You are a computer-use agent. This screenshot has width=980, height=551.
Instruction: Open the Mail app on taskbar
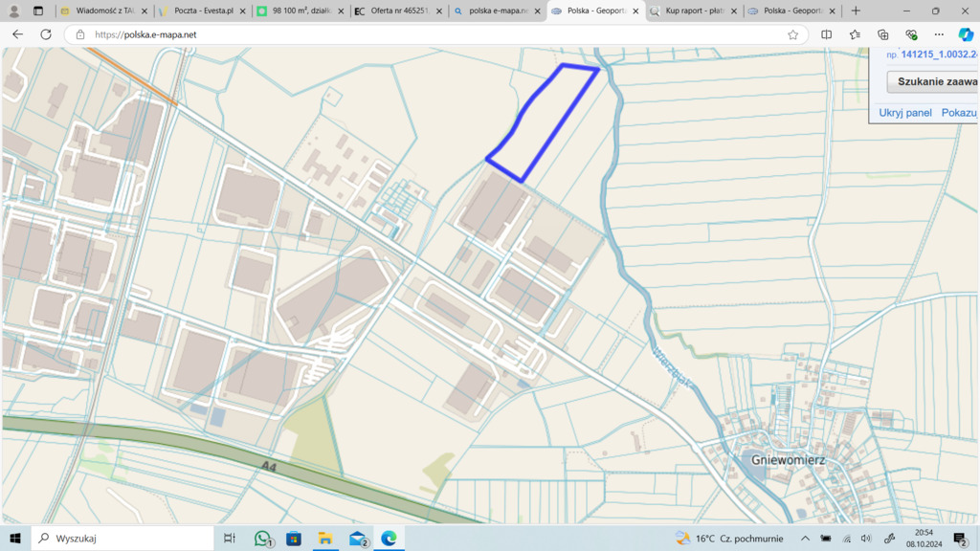[x=357, y=539]
